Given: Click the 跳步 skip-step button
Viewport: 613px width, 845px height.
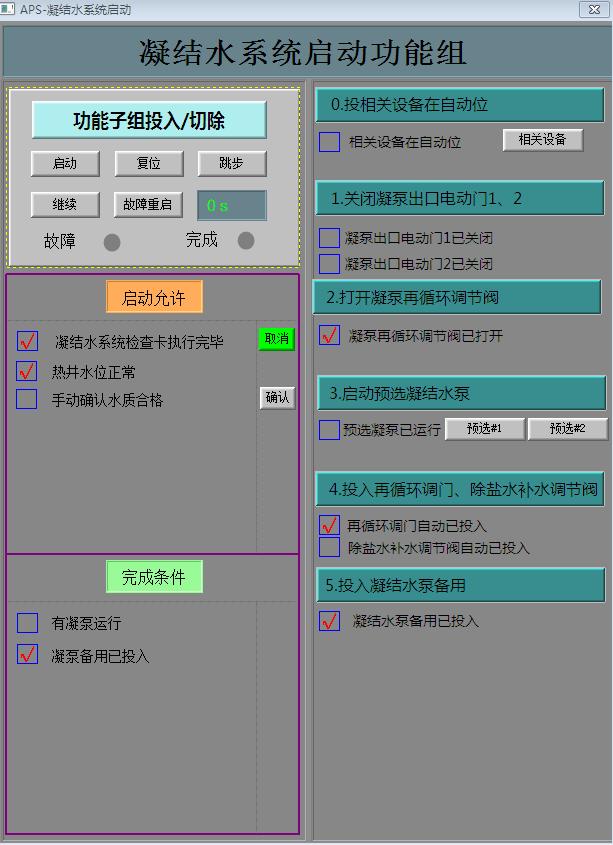Looking at the screenshot, I should pos(231,164).
